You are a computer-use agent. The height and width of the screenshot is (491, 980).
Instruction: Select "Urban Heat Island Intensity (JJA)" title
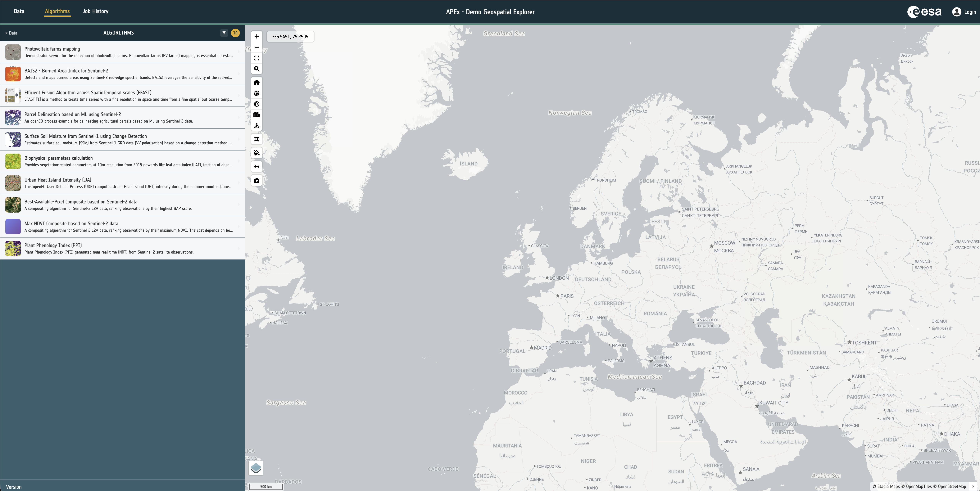click(x=58, y=180)
